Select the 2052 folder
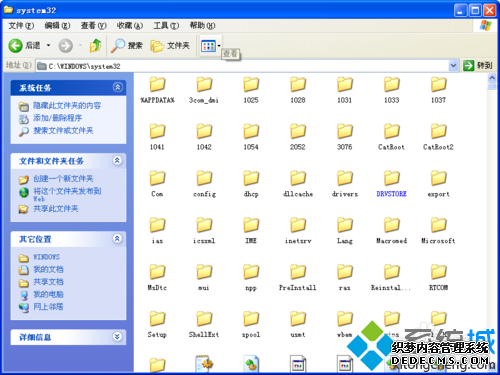The height and width of the screenshot is (375, 500). coord(298,136)
